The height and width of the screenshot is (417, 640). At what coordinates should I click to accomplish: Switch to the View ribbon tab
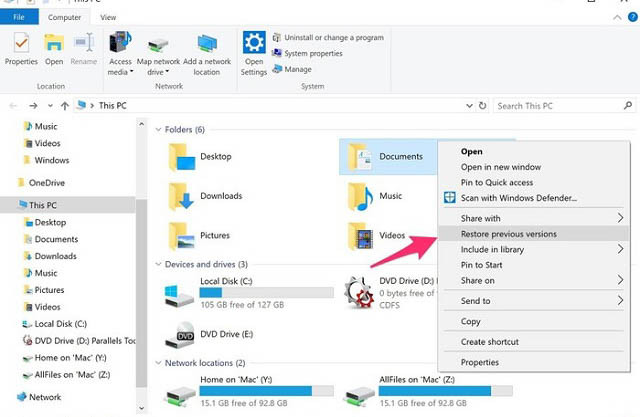[x=108, y=17]
